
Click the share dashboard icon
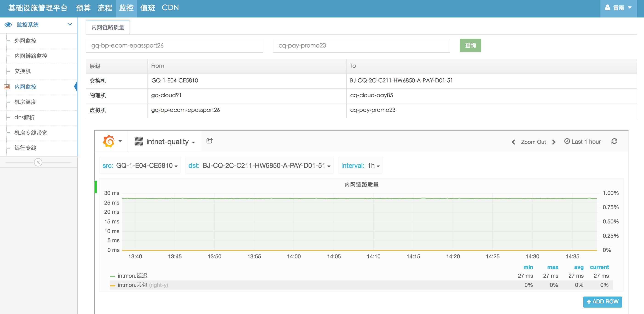coord(209,141)
